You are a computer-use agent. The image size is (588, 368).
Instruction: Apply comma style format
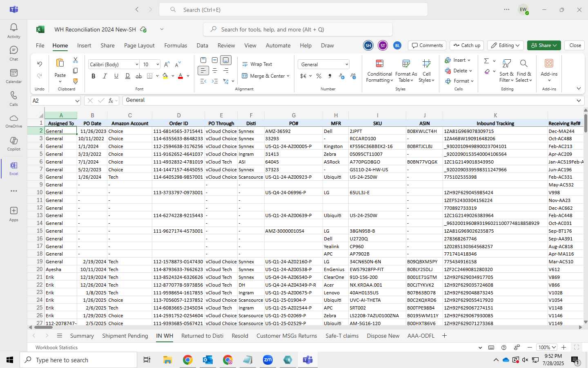coord(330,76)
